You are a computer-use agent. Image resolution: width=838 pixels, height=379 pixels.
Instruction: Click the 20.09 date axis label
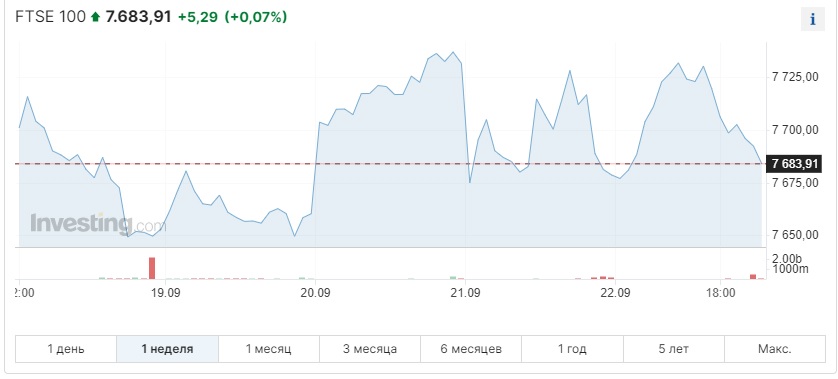coord(315,292)
